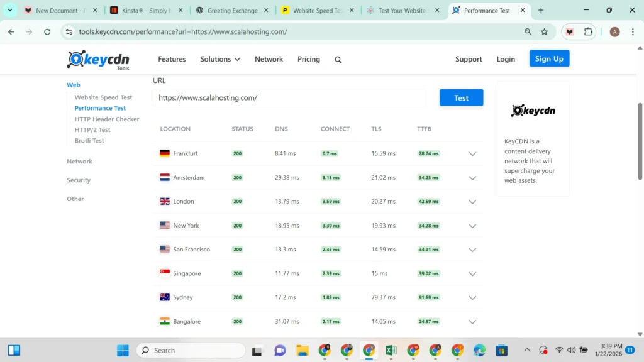Click the Singapore flag icon
Screen dimensions: 644x362
click(164, 273)
